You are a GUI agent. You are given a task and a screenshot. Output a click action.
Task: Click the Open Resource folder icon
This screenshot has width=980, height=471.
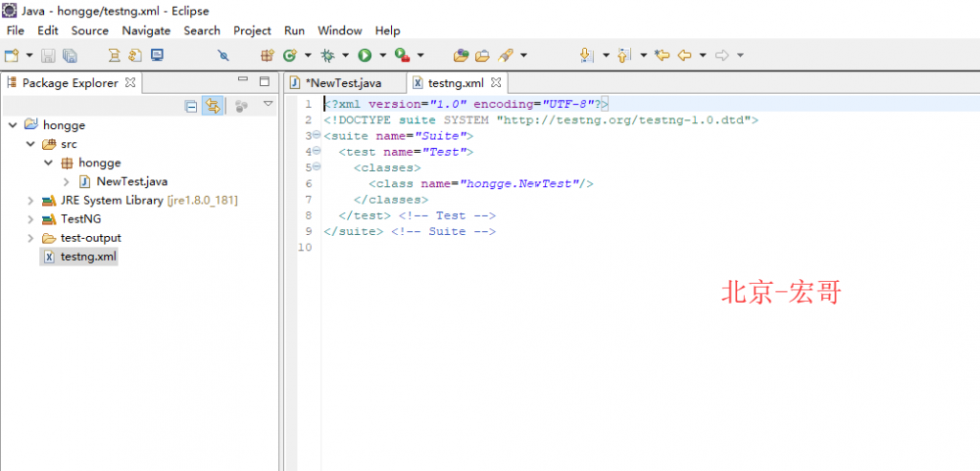pos(482,56)
